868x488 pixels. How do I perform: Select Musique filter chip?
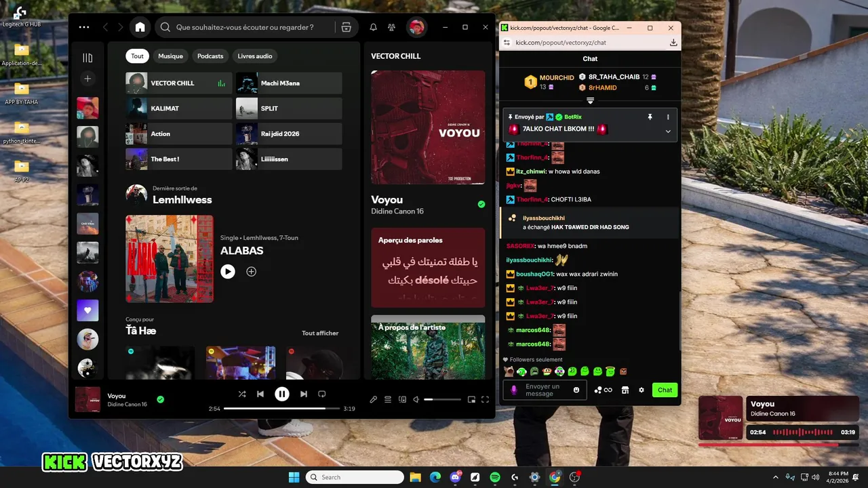click(171, 56)
